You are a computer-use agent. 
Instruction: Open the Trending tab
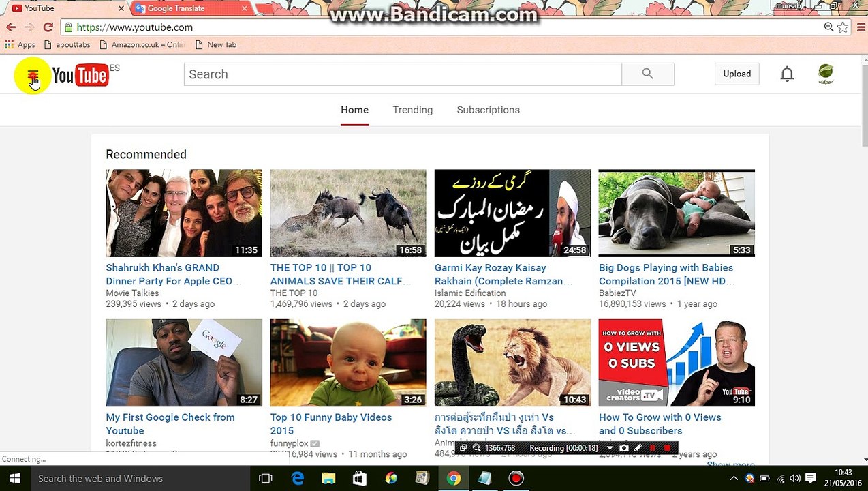[412, 110]
